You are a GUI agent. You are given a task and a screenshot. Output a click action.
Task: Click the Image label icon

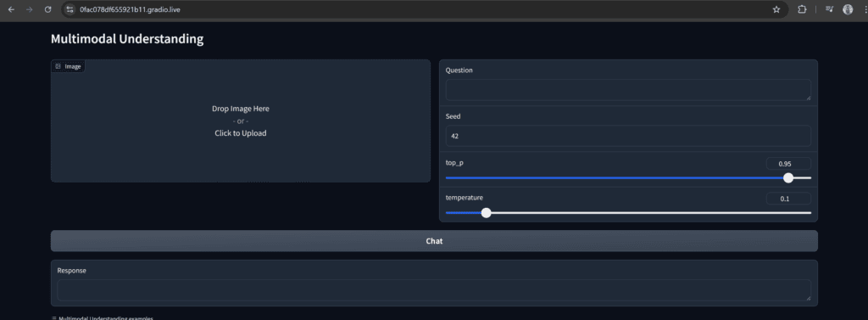click(58, 66)
